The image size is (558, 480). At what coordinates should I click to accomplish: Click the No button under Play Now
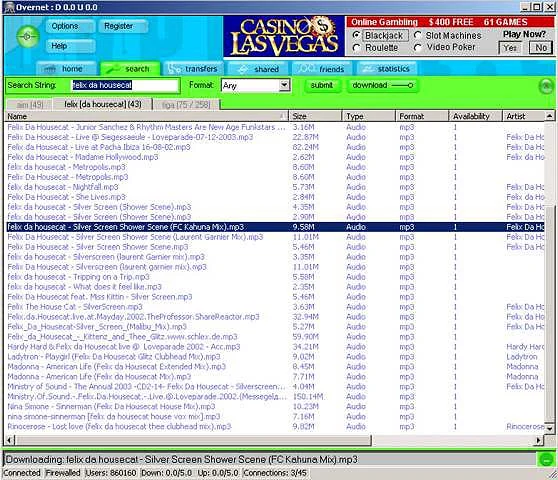click(541, 48)
